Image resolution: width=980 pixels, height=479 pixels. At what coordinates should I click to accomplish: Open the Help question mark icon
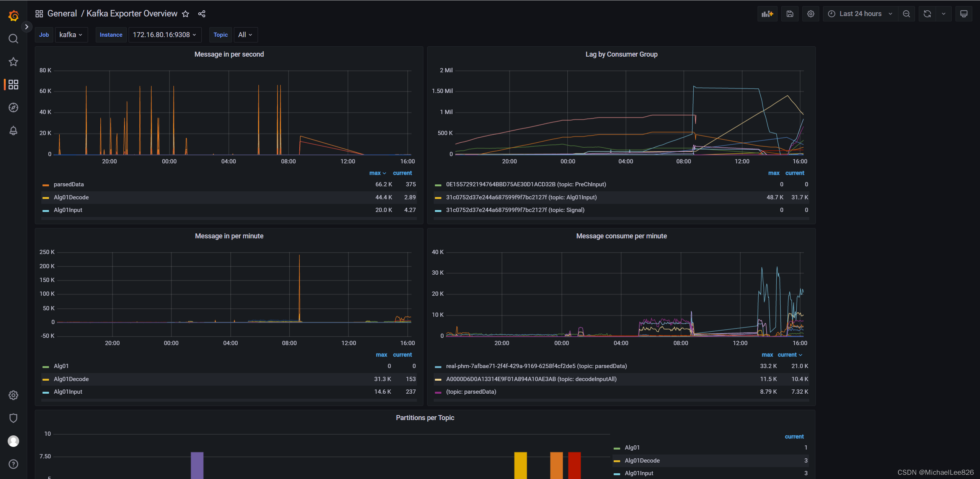(x=13, y=464)
